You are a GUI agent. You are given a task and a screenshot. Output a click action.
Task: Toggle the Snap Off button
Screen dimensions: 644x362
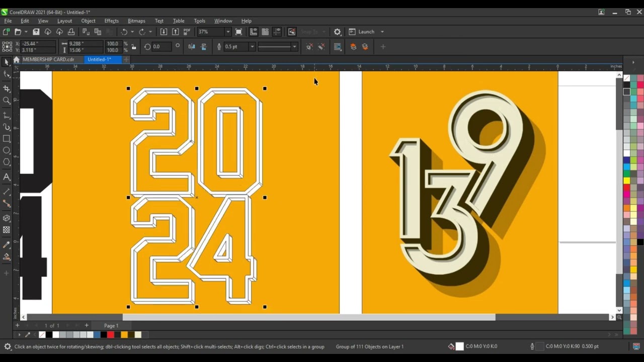point(291,32)
